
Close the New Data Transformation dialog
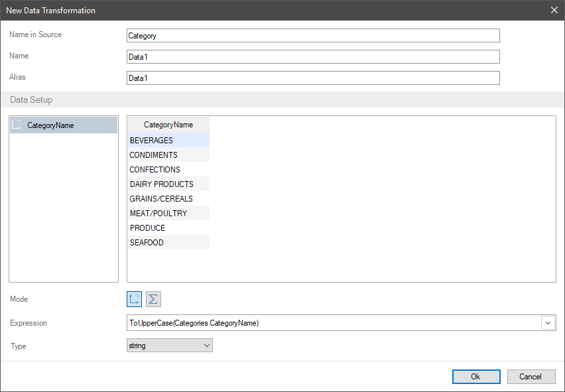[x=554, y=10]
